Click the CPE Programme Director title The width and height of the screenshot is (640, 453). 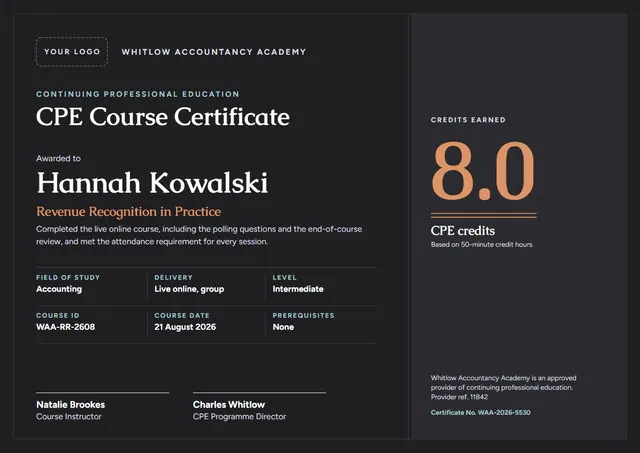coord(240,417)
